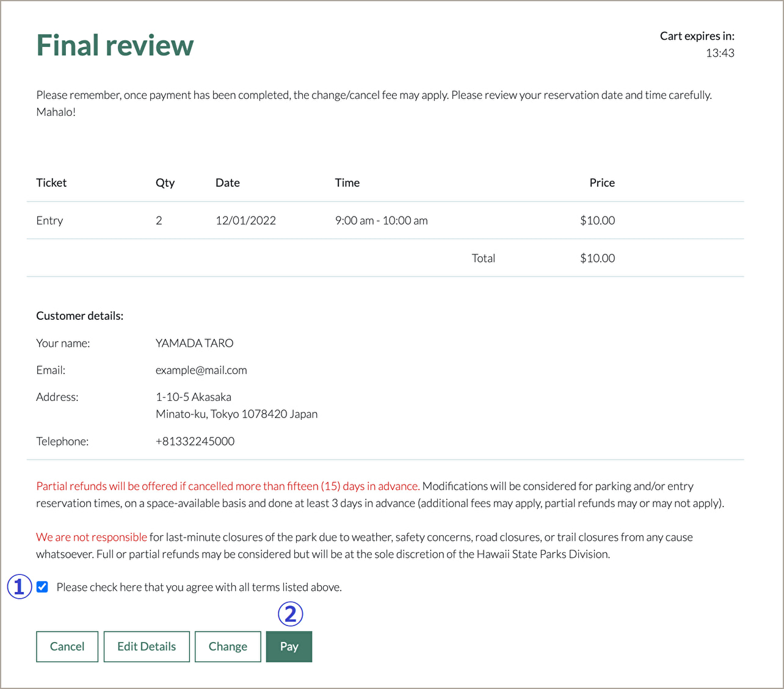The height and width of the screenshot is (689, 784).
Task: Click the agree with all terms label text
Action: point(199,587)
